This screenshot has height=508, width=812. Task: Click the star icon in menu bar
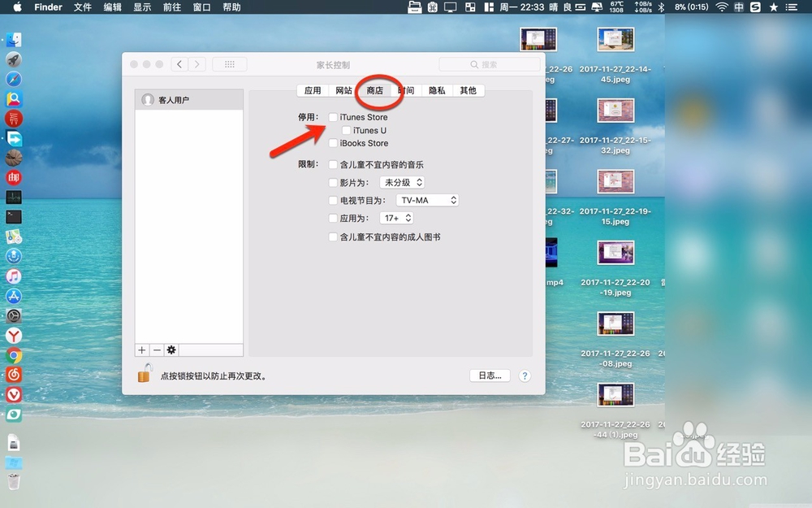(x=774, y=7)
